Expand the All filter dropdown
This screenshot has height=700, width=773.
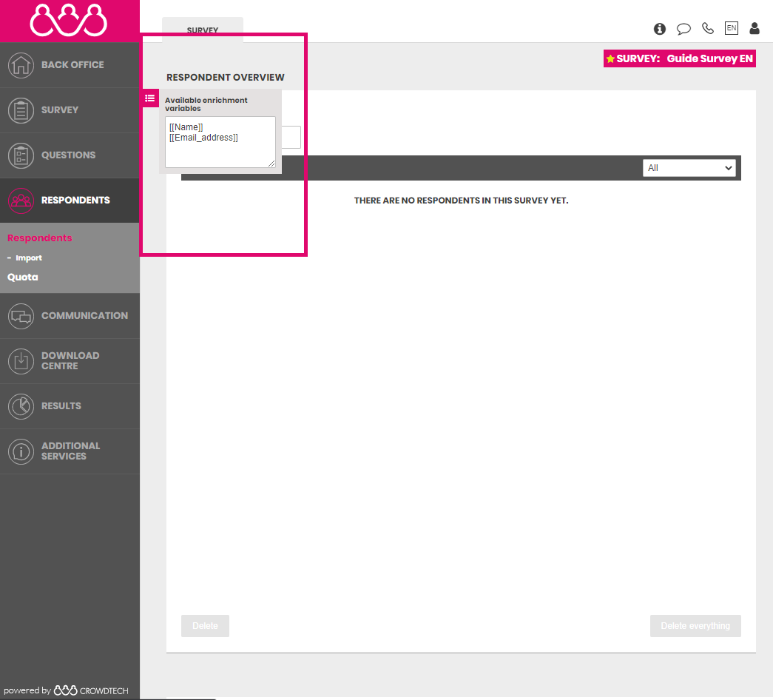pyautogui.click(x=689, y=168)
